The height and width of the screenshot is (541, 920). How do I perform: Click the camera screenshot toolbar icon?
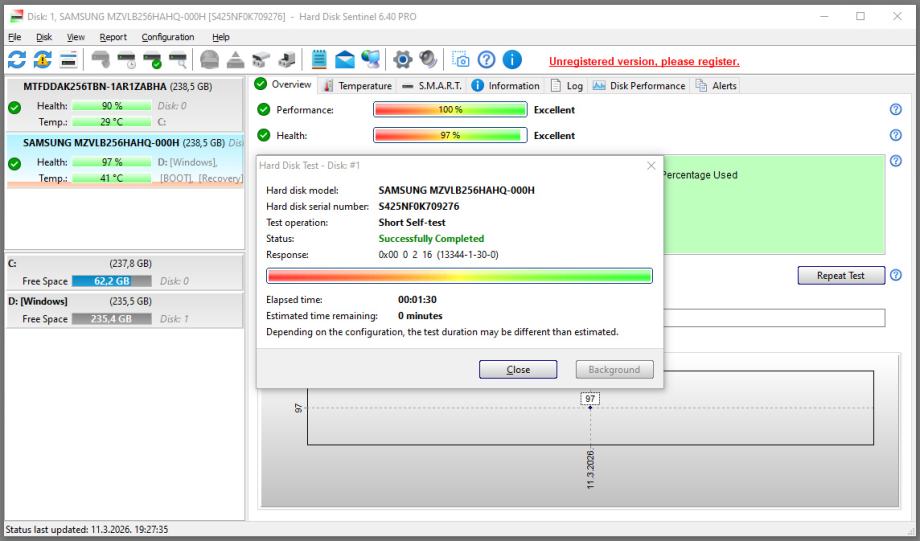461,61
